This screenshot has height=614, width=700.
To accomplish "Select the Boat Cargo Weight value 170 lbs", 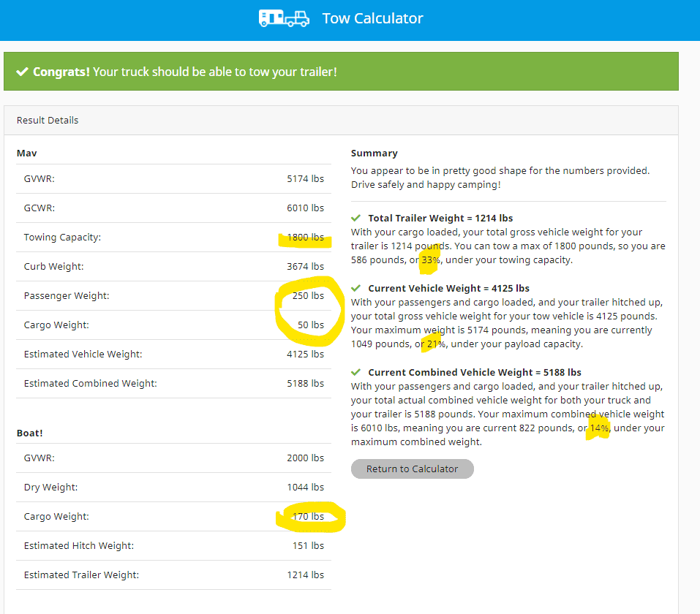I will [308, 516].
